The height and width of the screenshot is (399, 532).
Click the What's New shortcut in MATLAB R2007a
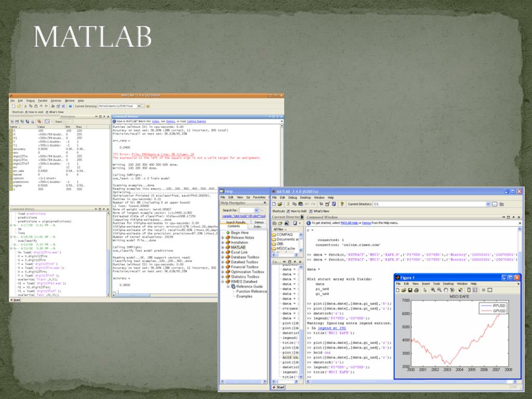tap(319, 211)
